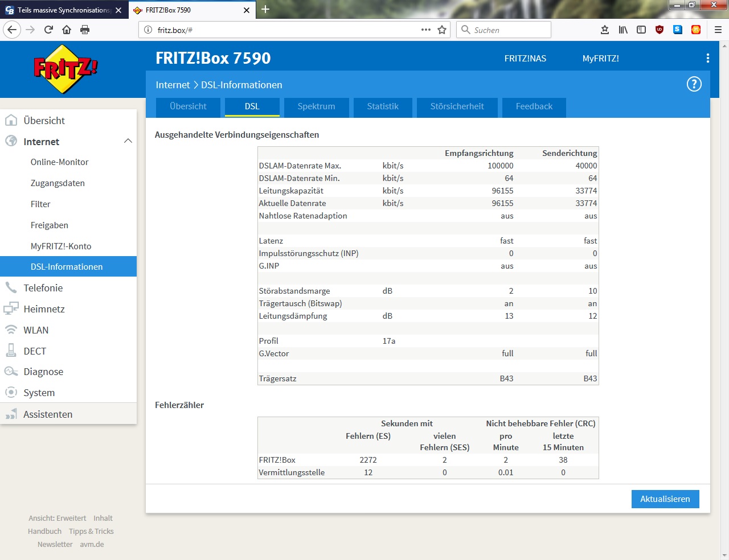Go back with browser back arrow
729x560 pixels.
click(13, 30)
